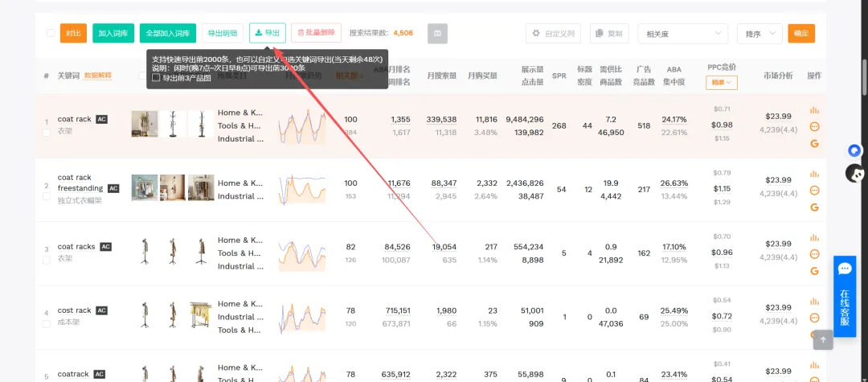Click the more (dots) icon for coat racks row
Viewport: 868px width, 382px height.
point(814,254)
